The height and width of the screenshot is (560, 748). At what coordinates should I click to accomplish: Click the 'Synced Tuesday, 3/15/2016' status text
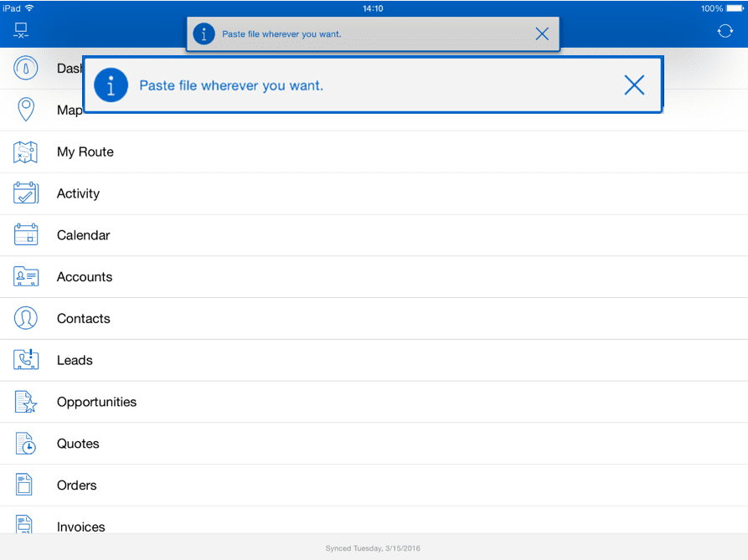click(373, 548)
